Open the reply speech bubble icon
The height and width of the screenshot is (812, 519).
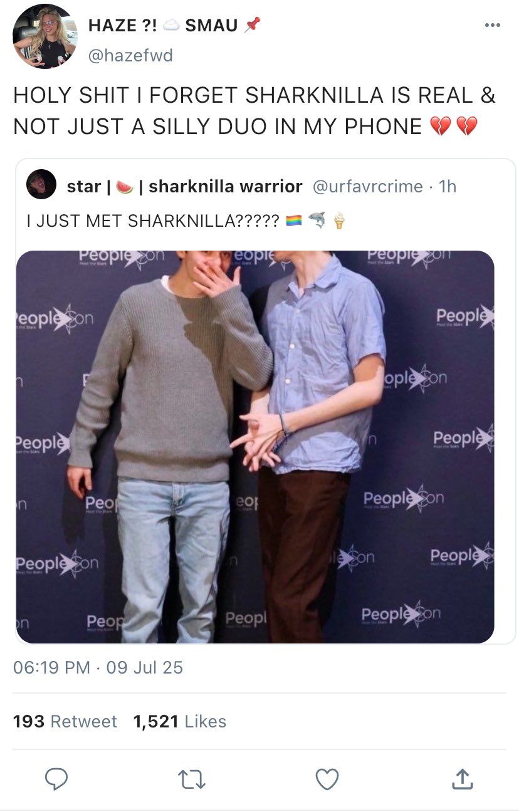coord(57,779)
